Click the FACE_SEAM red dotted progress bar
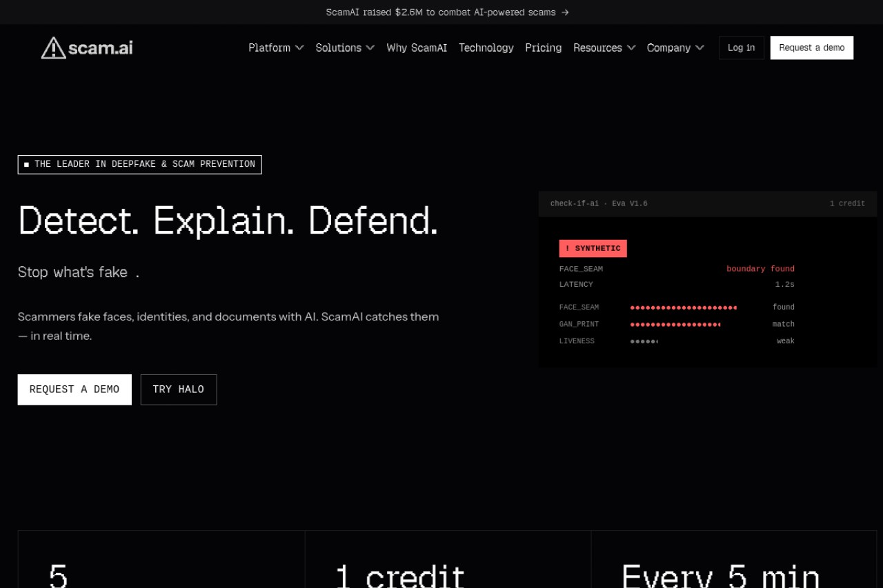Screen dimensions: 883x588 pos(684,307)
